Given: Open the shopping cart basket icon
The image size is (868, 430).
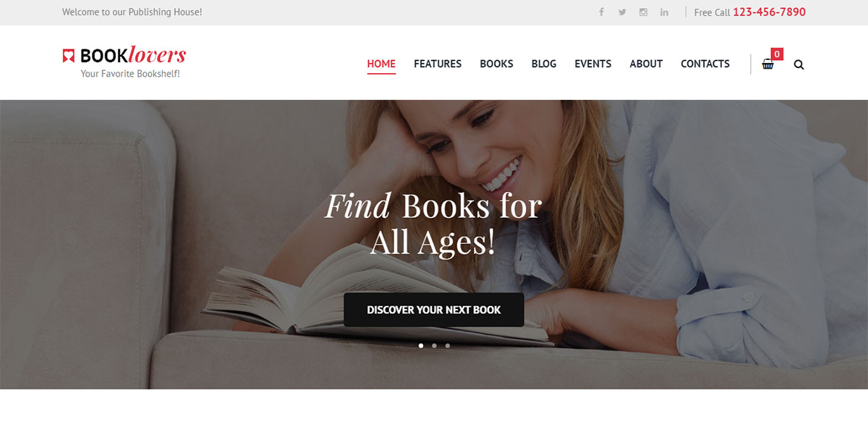Looking at the screenshot, I should (x=767, y=64).
